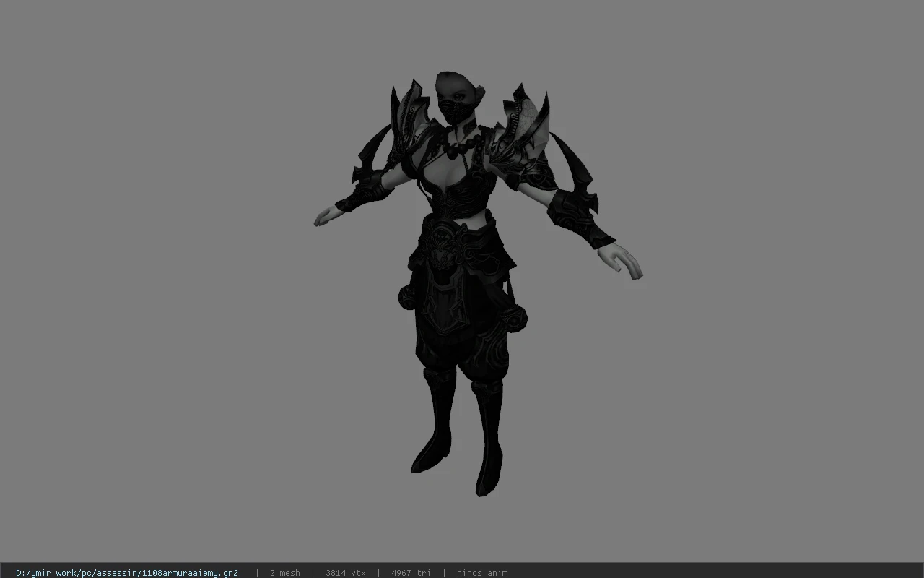Screen dimensions: 924x578
Task: Click the '3814 vtx' vertex count
Action: (346, 573)
